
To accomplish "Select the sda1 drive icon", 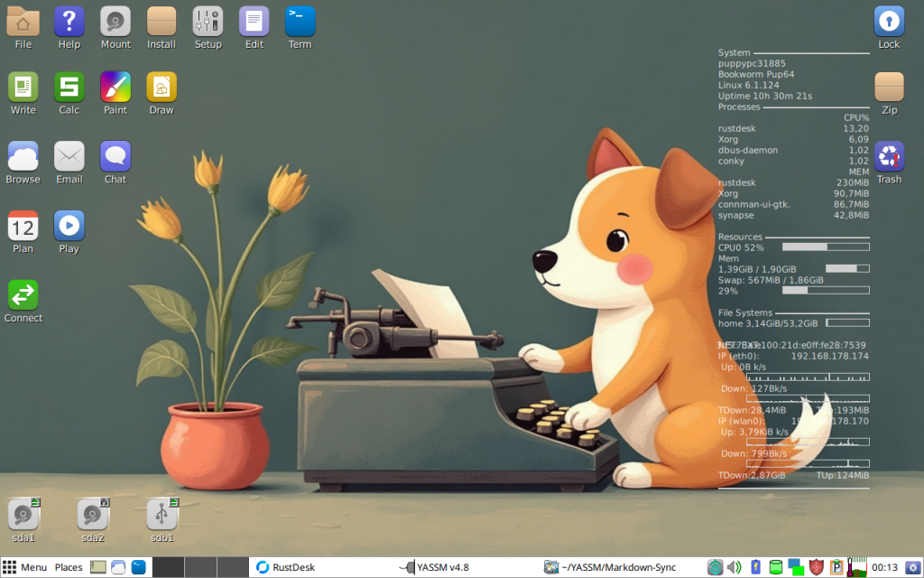I will pos(23,514).
